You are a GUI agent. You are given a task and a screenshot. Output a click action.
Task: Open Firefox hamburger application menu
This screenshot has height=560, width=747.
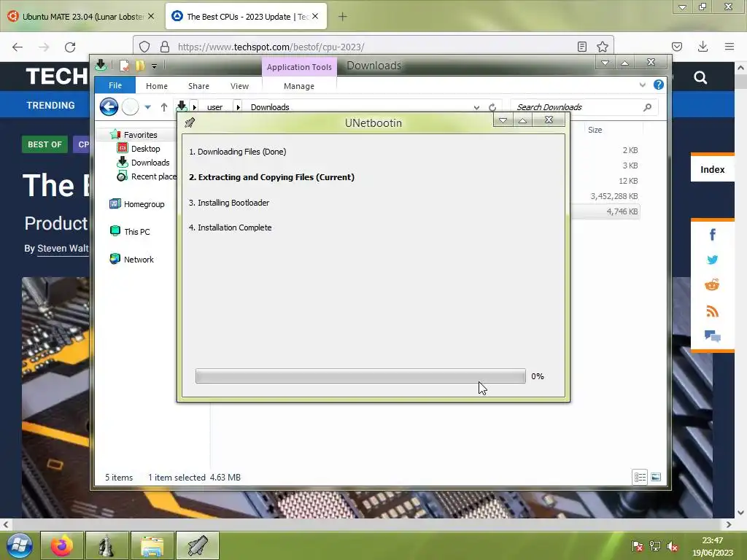click(x=729, y=47)
